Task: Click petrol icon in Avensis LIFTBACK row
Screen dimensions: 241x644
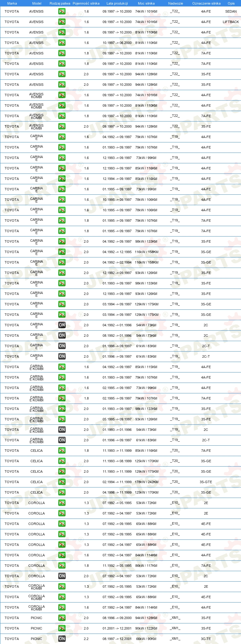Action: [62, 22]
